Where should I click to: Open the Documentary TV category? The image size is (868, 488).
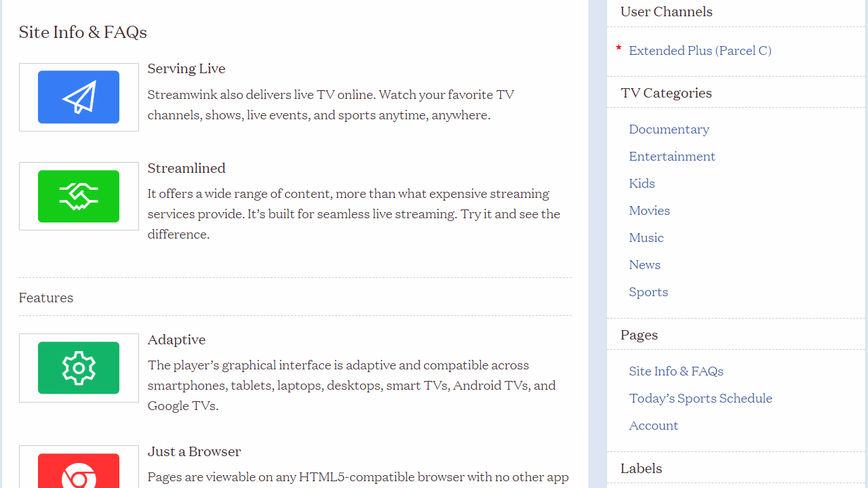(x=669, y=129)
